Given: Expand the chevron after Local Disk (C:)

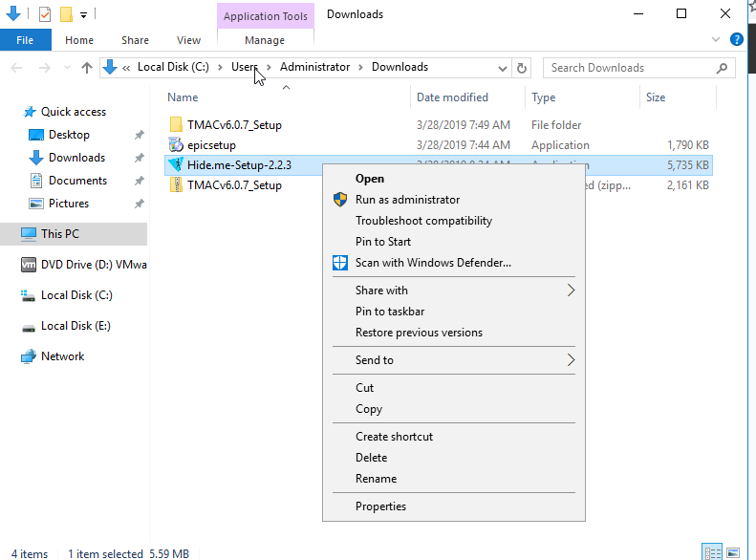Looking at the screenshot, I should 220,68.
